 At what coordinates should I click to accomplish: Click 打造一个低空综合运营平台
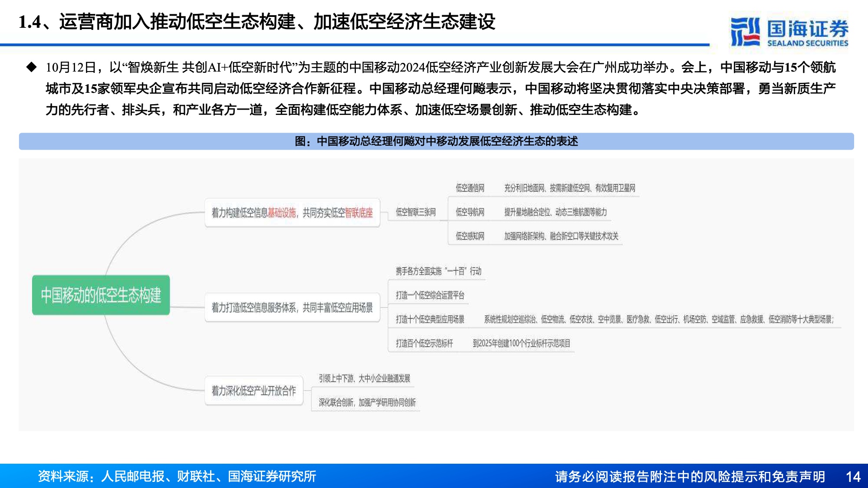[x=430, y=295]
